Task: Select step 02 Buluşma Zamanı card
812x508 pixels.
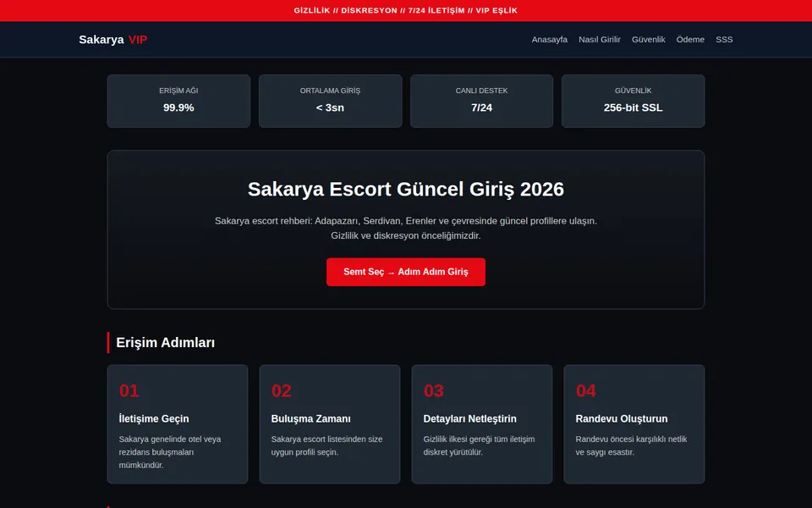Action: 330,424
